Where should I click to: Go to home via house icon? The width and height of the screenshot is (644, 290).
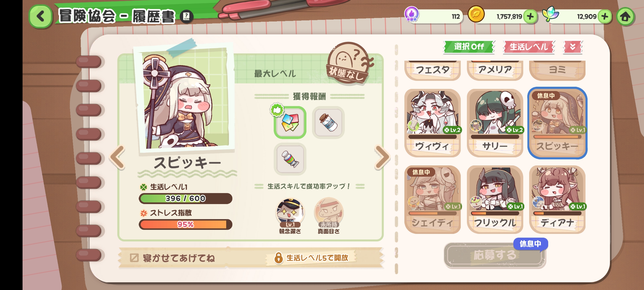(625, 17)
